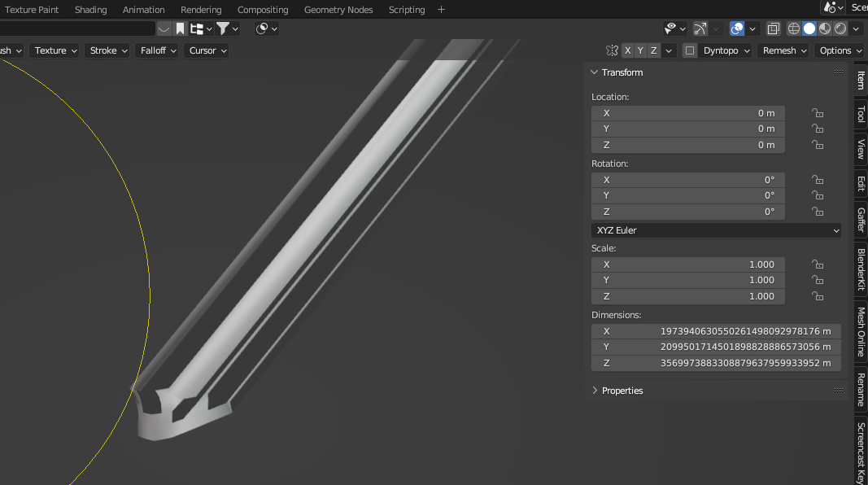Image resolution: width=868 pixels, height=485 pixels.
Task: Click the Location Y field
Action: pos(687,129)
